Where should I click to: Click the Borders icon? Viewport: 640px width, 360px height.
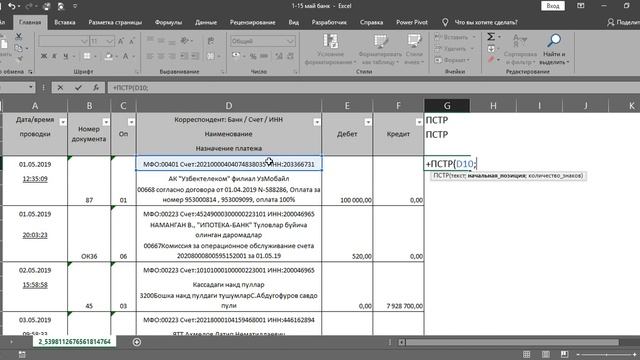point(87,56)
